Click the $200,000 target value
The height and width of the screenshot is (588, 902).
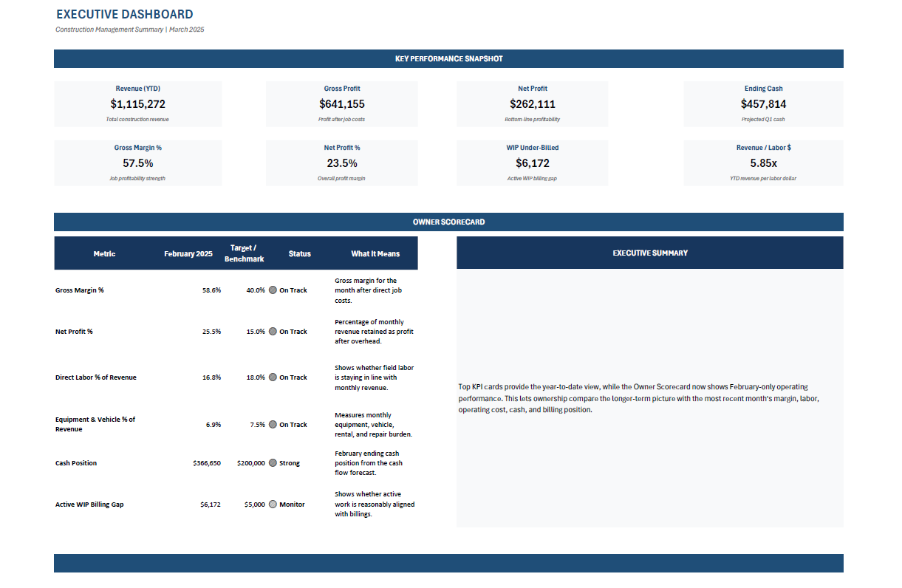(251, 463)
